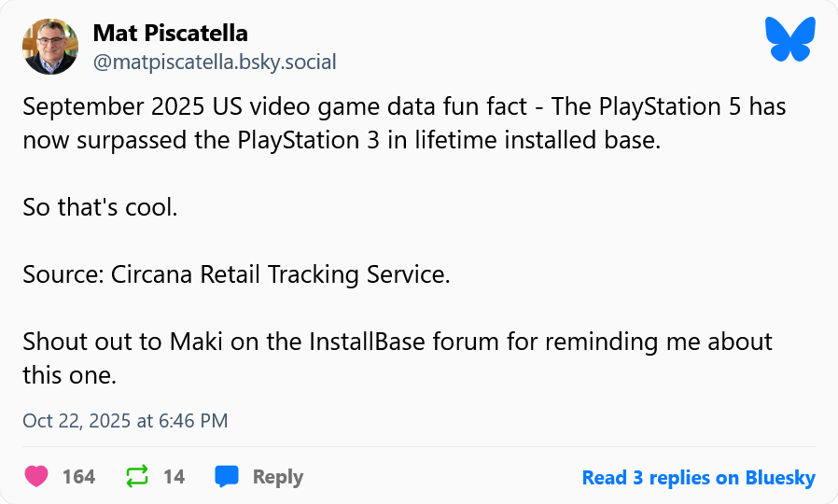The height and width of the screenshot is (504, 838).
Task: Click the green repost arrows icon
Action: pyautogui.click(x=137, y=477)
